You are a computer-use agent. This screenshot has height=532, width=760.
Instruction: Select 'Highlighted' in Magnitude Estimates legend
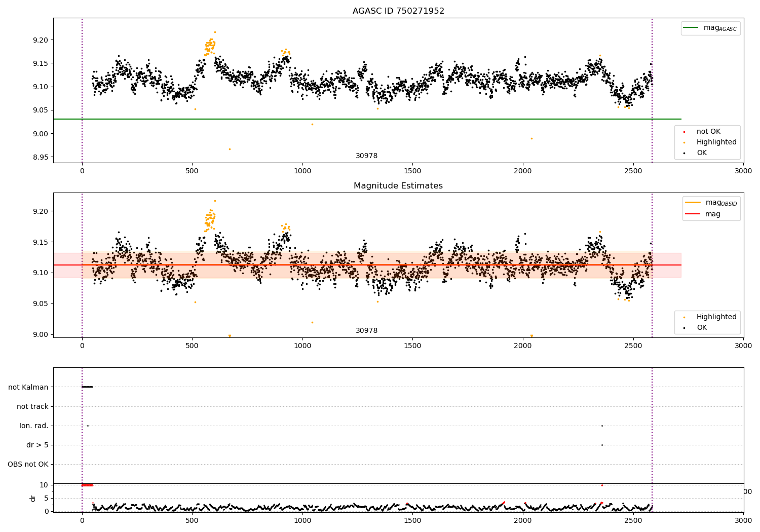(716, 317)
